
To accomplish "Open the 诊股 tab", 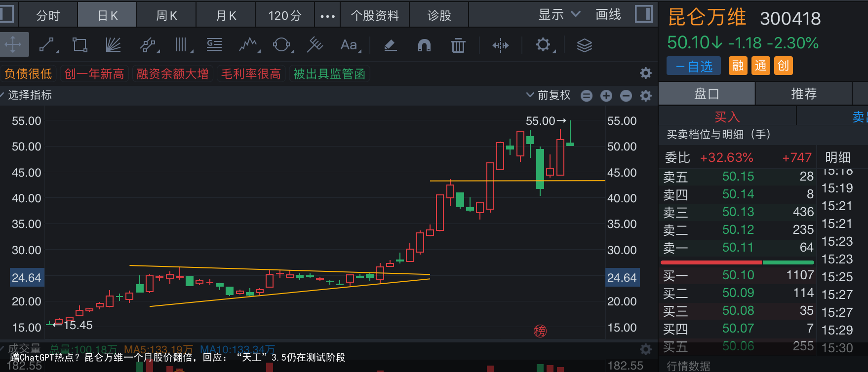I will [x=439, y=15].
